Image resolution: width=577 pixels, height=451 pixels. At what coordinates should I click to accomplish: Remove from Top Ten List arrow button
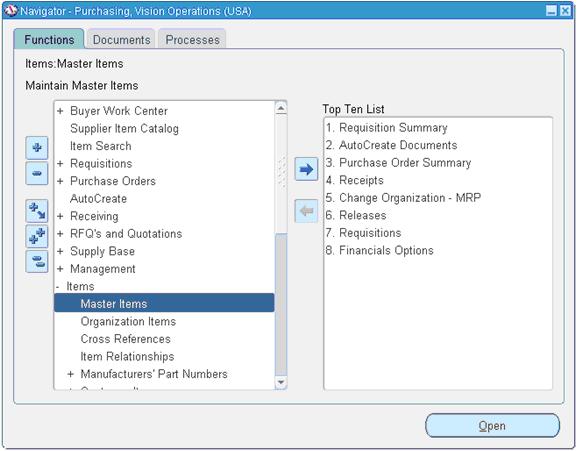click(306, 211)
